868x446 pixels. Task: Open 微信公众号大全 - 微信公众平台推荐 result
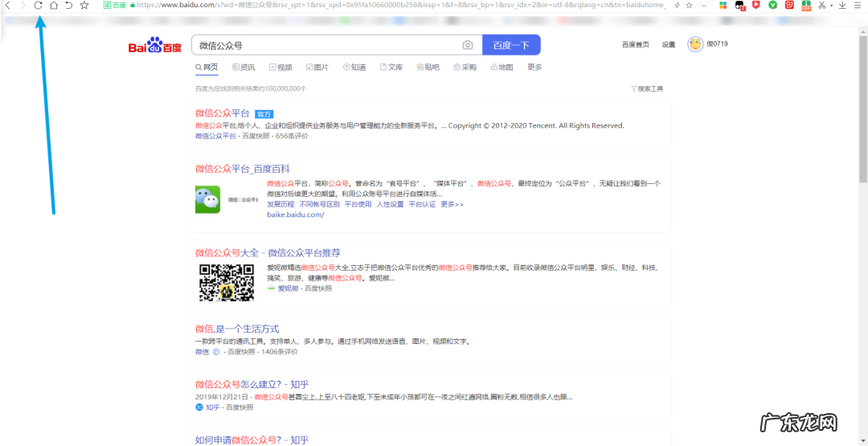coord(268,253)
